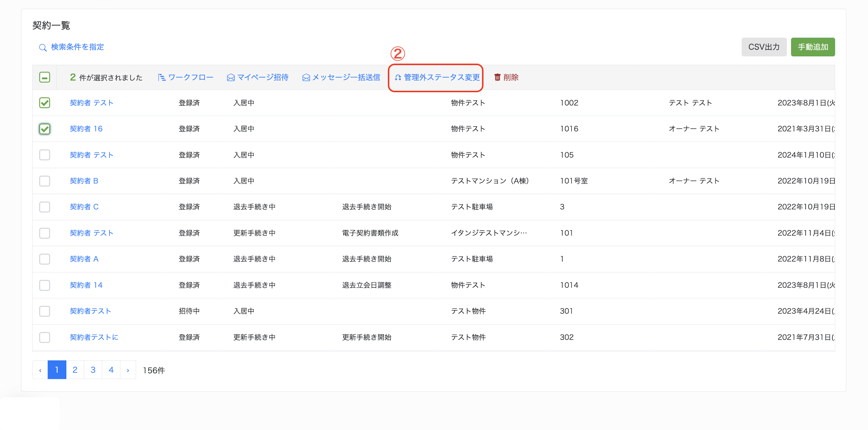Open contractor 契約者テスト room 301

coord(90,311)
